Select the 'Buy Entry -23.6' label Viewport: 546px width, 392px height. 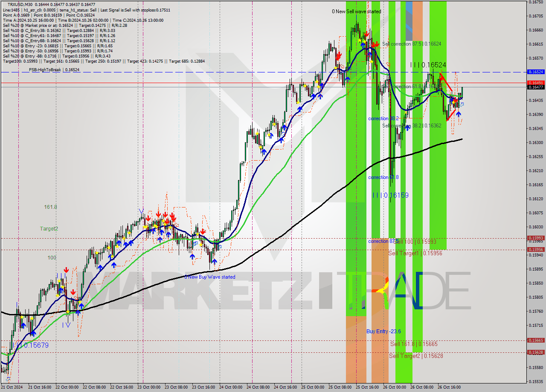click(x=383, y=331)
